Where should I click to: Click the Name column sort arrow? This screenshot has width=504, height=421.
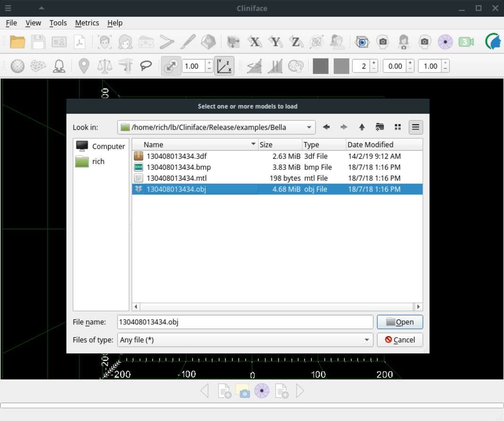(x=253, y=145)
